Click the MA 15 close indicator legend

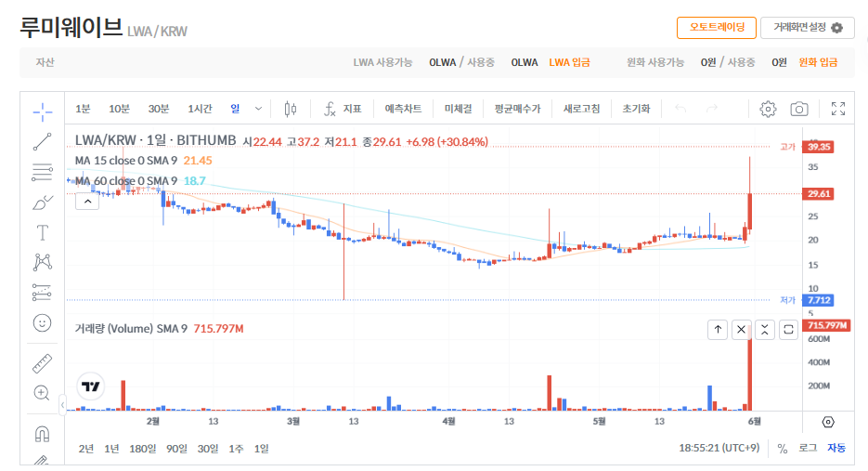[126, 161]
